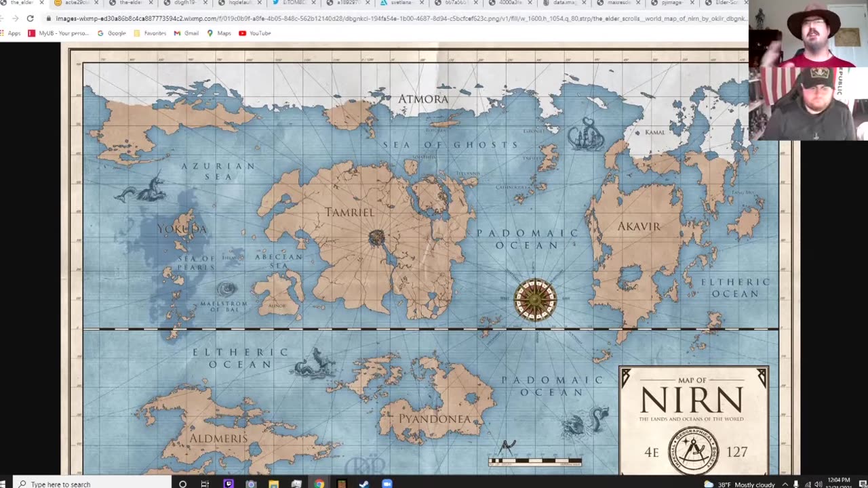Screen dimensions: 868x488
Task: Open File Explorer from taskbar
Action: click(273, 484)
